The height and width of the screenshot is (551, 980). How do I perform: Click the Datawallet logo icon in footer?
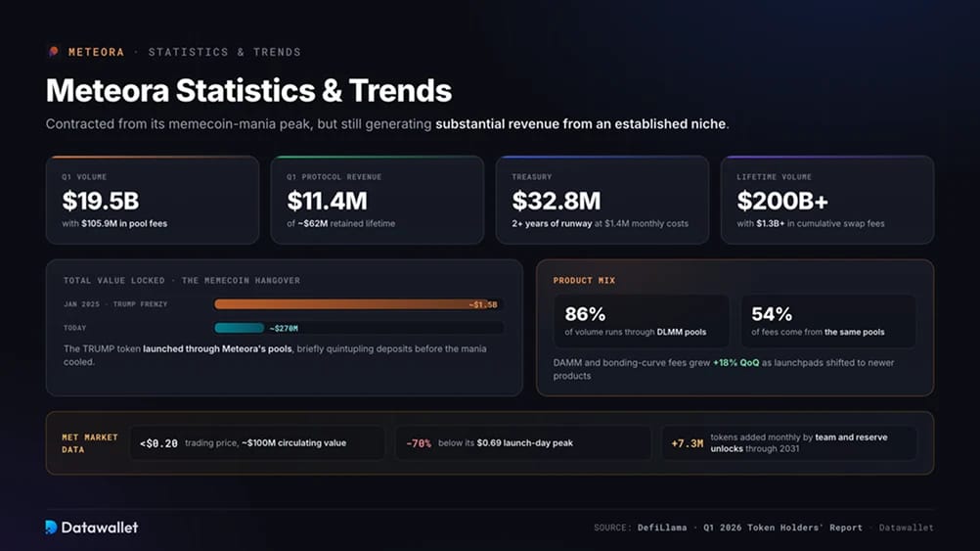[51, 528]
